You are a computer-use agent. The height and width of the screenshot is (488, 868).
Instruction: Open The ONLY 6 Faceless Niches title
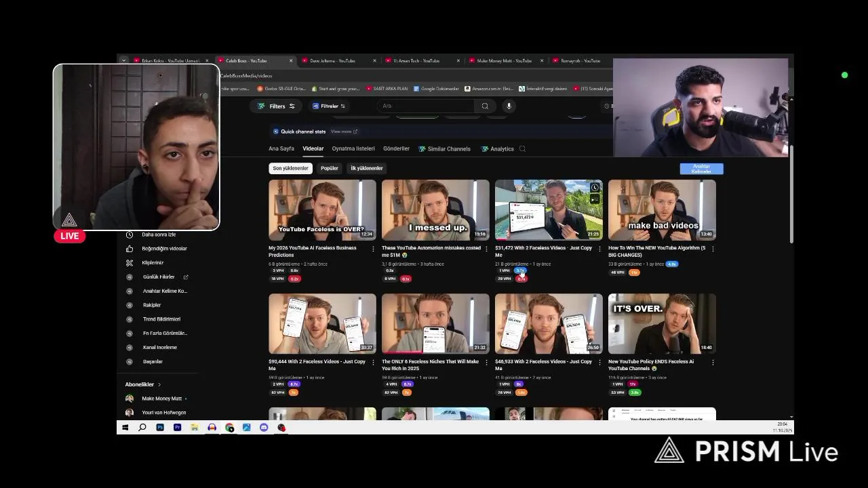(x=431, y=365)
